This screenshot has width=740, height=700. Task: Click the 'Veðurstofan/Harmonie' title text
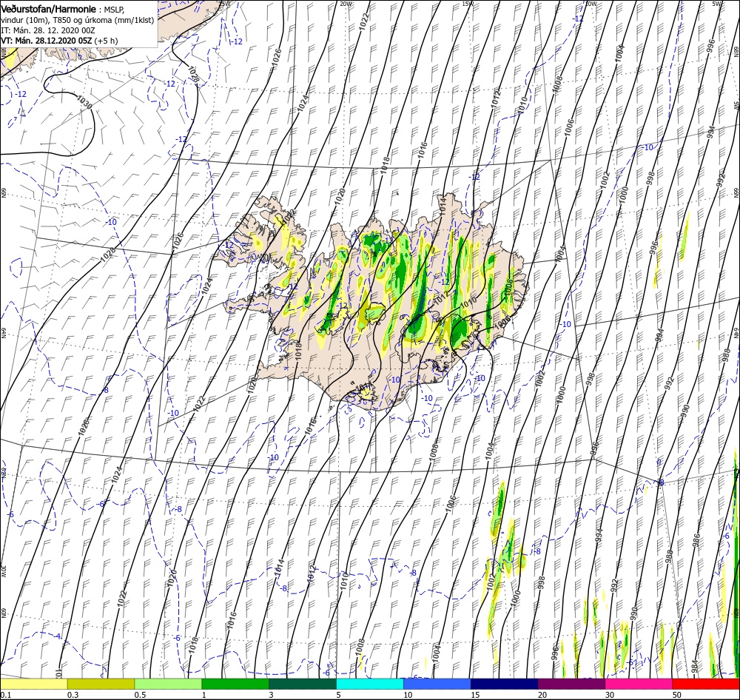click(49, 9)
